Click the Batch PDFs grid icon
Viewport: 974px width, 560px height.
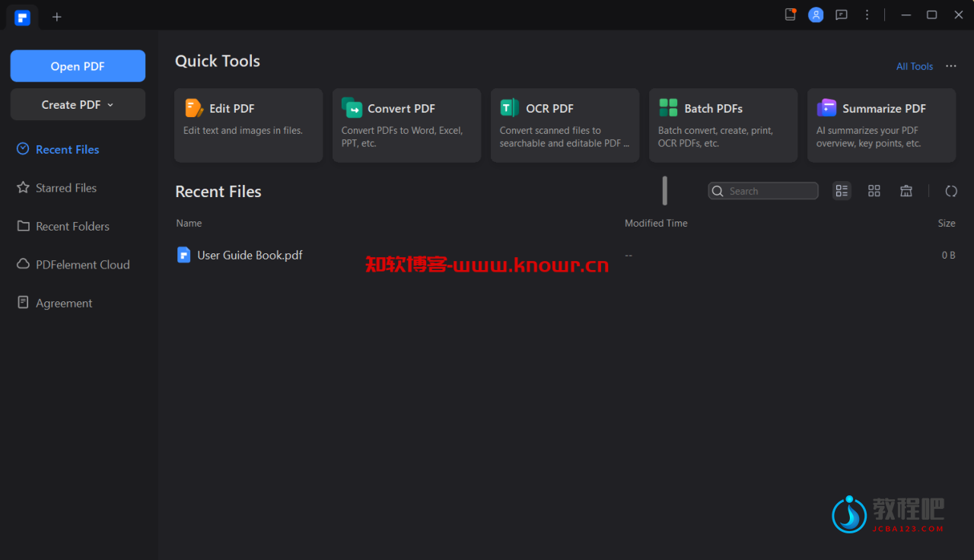[668, 108]
